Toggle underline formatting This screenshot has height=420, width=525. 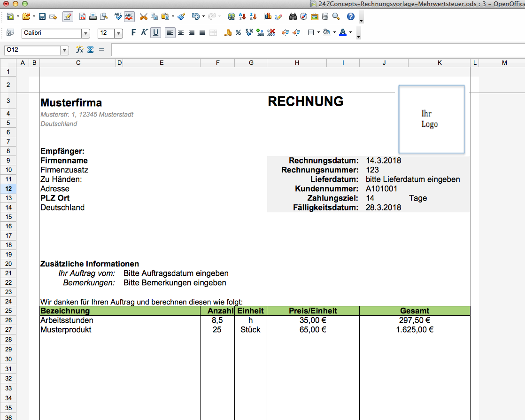155,33
